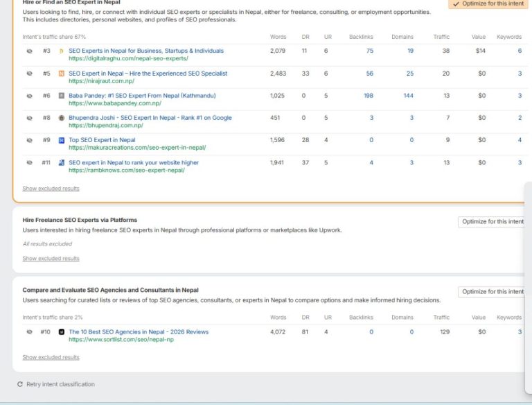The height and width of the screenshot is (405, 532).
Task: Click favicon of makuracreations.com result
Action: point(62,140)
